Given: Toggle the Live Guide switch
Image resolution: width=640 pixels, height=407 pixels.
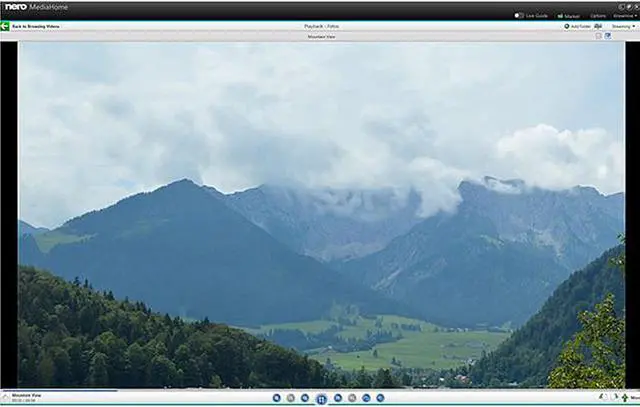Looking at the screenshot, I should (519, 16).
